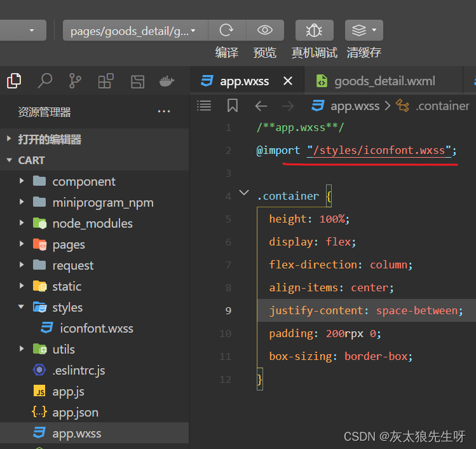The height and width of the screenshot is (449, 476).
Task: Click the display: flex line
Action: click(313, 242)
